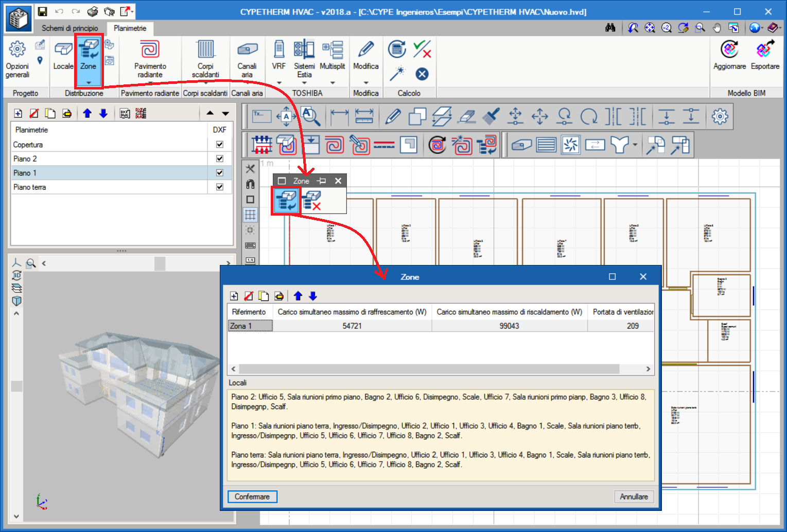
Task: Move floor up in Planimetrie panel
Action: coord(87,114)
